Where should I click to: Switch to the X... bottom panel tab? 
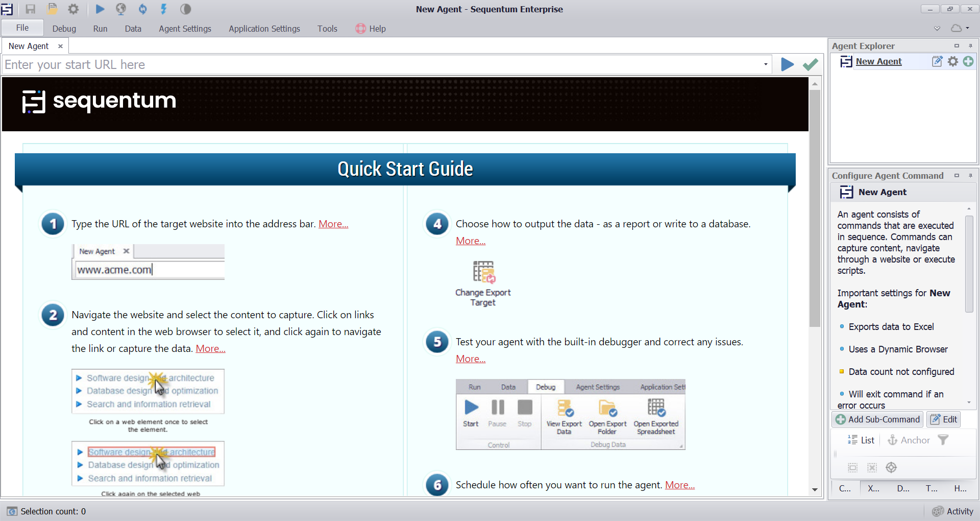coord(874,488)
